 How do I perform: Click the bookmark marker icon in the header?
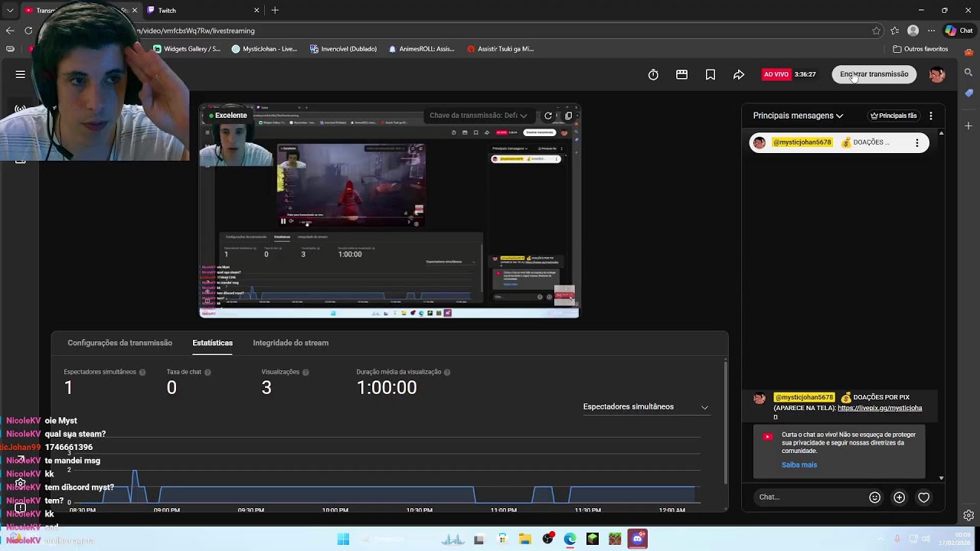710,74
